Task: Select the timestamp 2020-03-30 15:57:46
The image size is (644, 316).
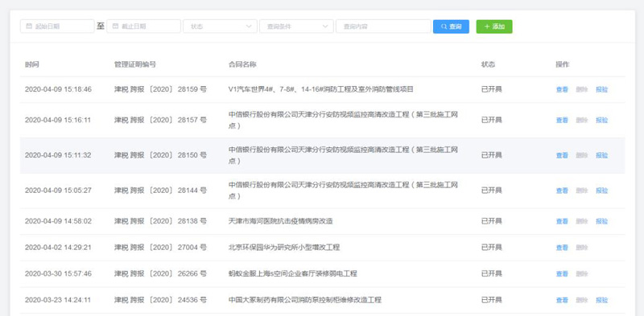Action: pyautogui.click(x=58, y=273)
